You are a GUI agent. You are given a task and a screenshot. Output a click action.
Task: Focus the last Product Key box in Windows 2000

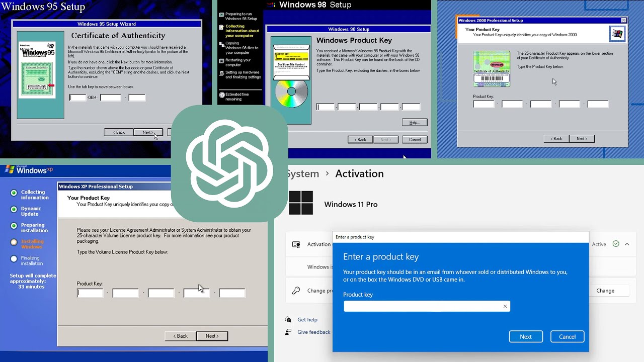click(x=598, y=104)
